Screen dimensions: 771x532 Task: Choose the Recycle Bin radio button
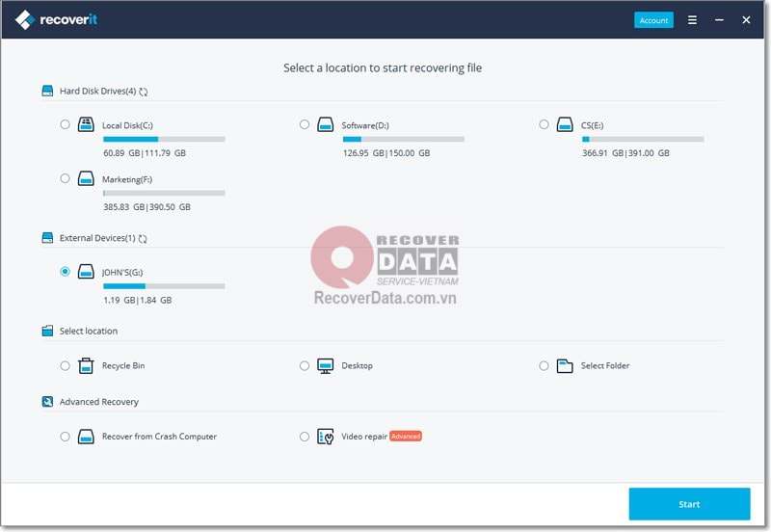pos(65,366)
